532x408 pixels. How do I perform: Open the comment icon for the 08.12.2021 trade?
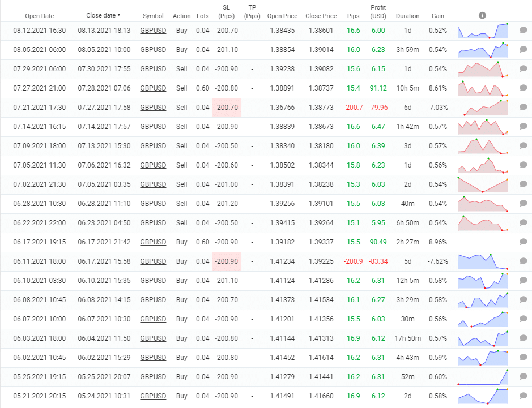[x=523, y=31]
